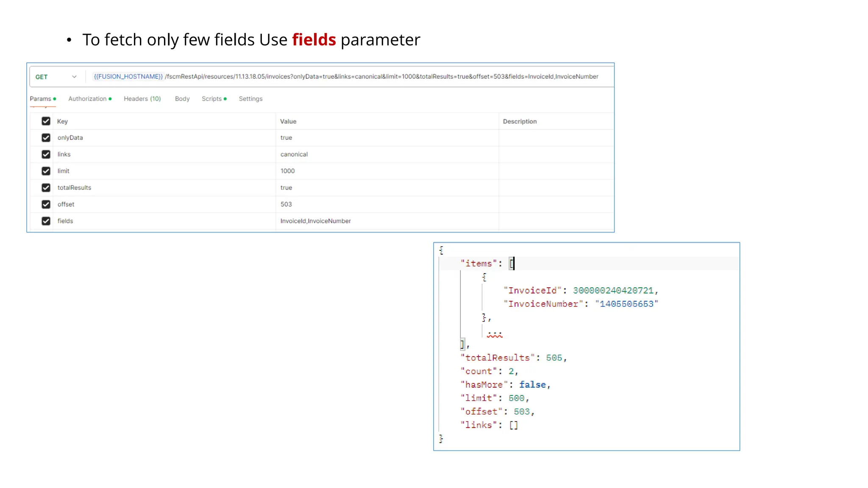This screenshot has height=488, width=868.
Task: Click the "limit": 500 line in response
Action: (495, 398)
